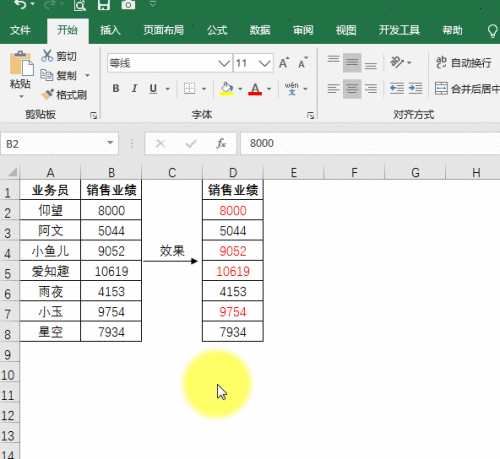Toggle Underline formatting
The image size is (500, 459).
tap(153, 89)
